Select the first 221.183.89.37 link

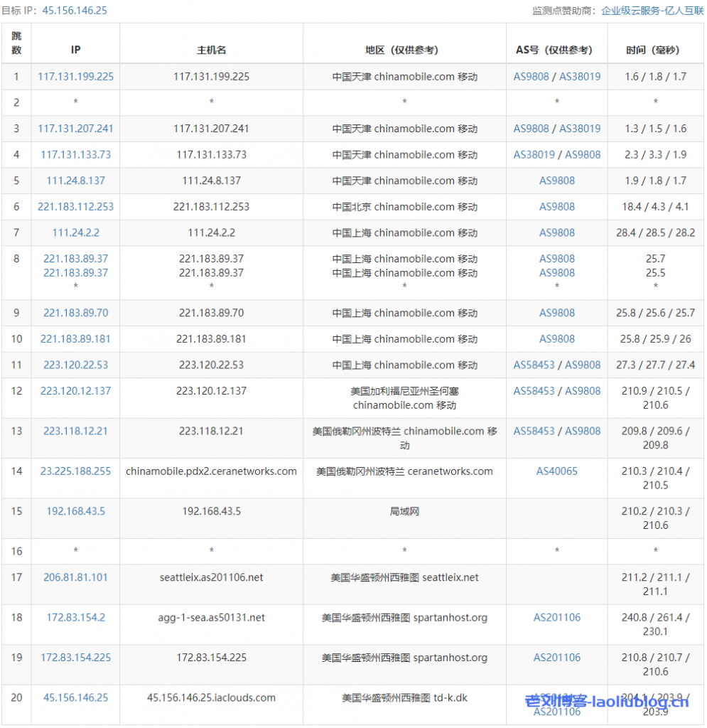pos(75,259)
